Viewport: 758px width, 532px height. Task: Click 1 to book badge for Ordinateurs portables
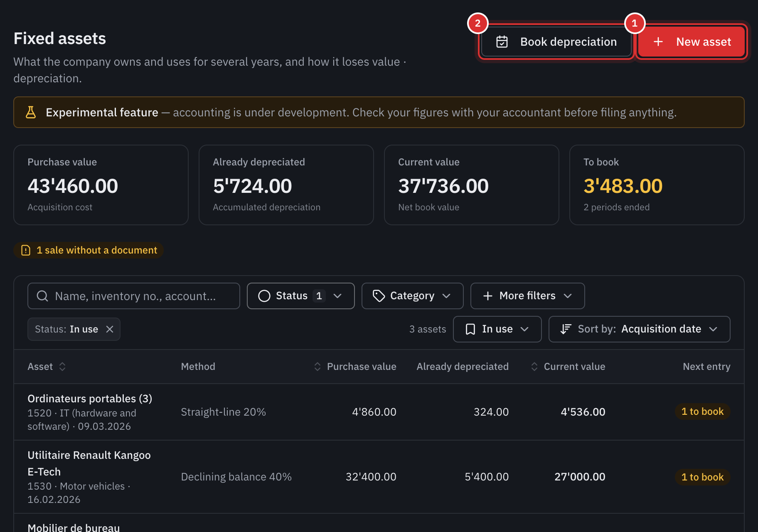tap(702, 411)
